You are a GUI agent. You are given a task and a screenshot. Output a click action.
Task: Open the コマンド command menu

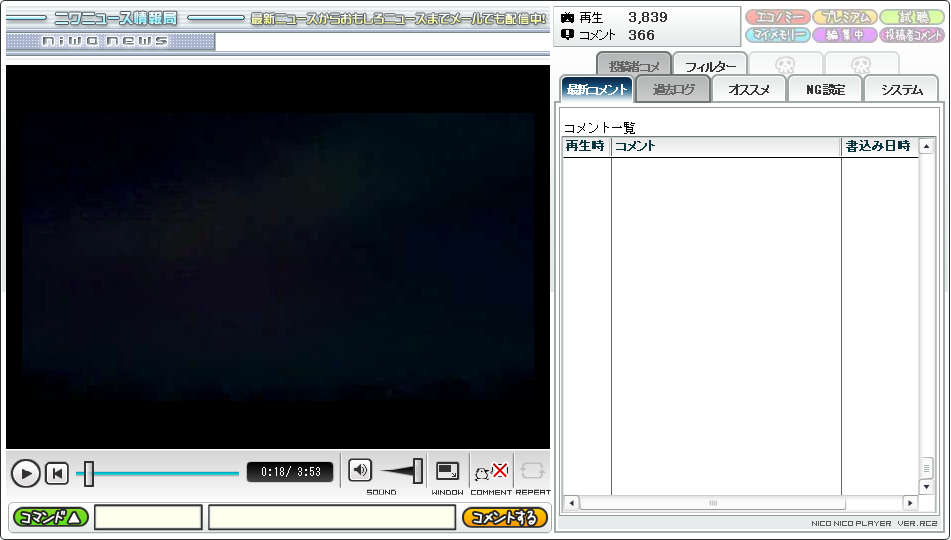tap(51, 518)
